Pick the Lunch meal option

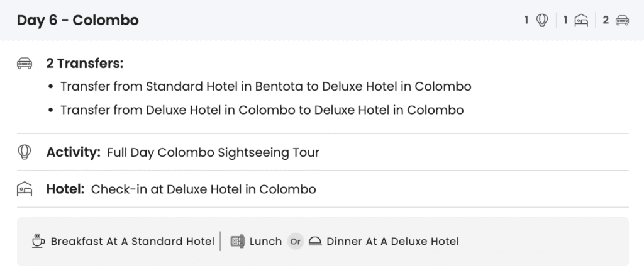[265, 241]
